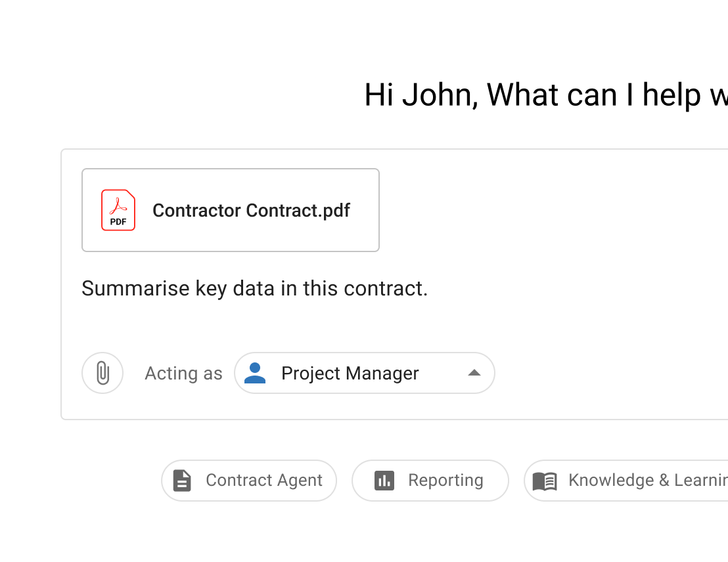Collapse the Project Manager dropdown via chevron
Viewport: 728px width, 562px height.
point(473,373)
